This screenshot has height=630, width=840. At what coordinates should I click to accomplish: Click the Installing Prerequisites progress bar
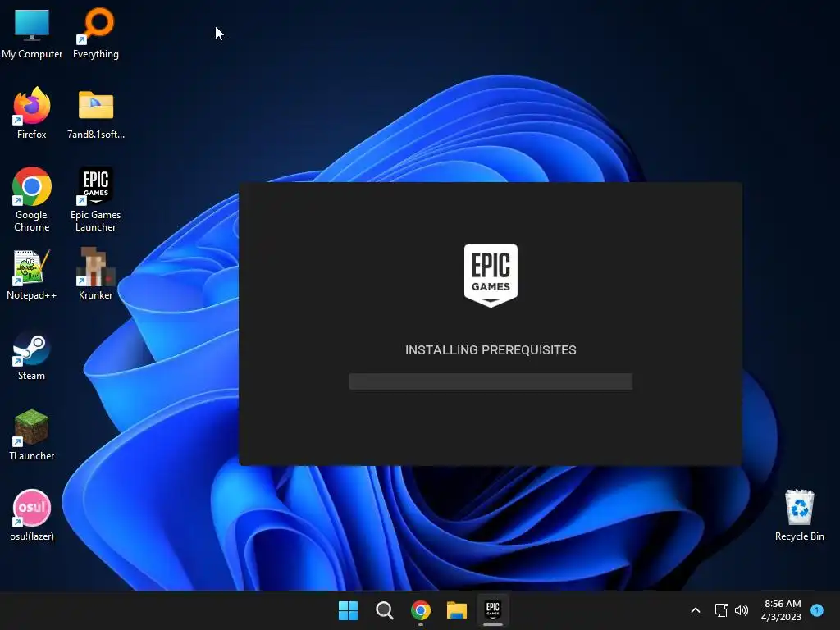491,381
